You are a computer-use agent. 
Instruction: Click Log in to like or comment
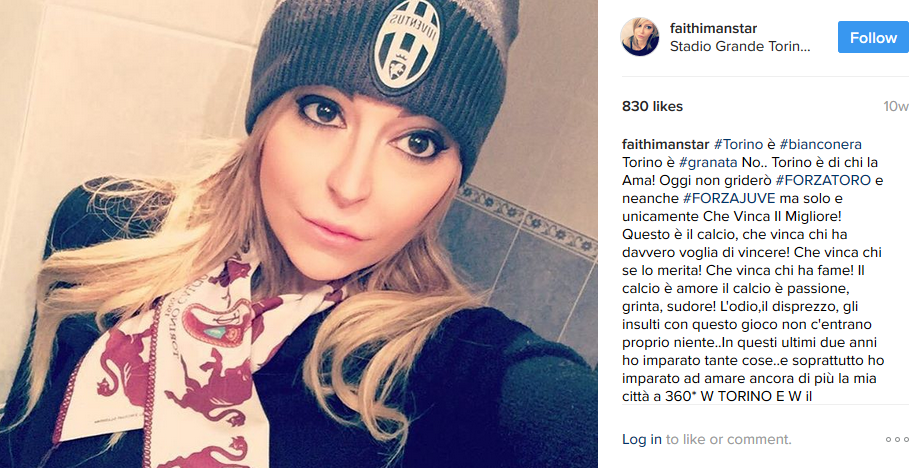tap(642, 439)
